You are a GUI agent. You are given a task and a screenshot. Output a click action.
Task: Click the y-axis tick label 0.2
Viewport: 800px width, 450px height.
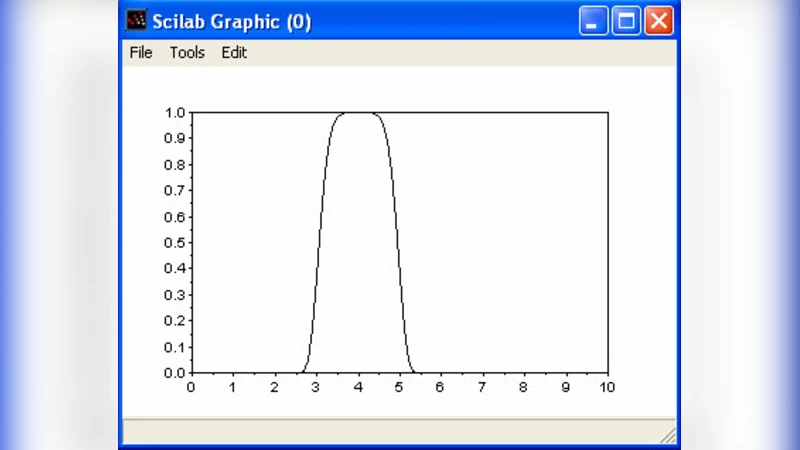pos(175,321)
